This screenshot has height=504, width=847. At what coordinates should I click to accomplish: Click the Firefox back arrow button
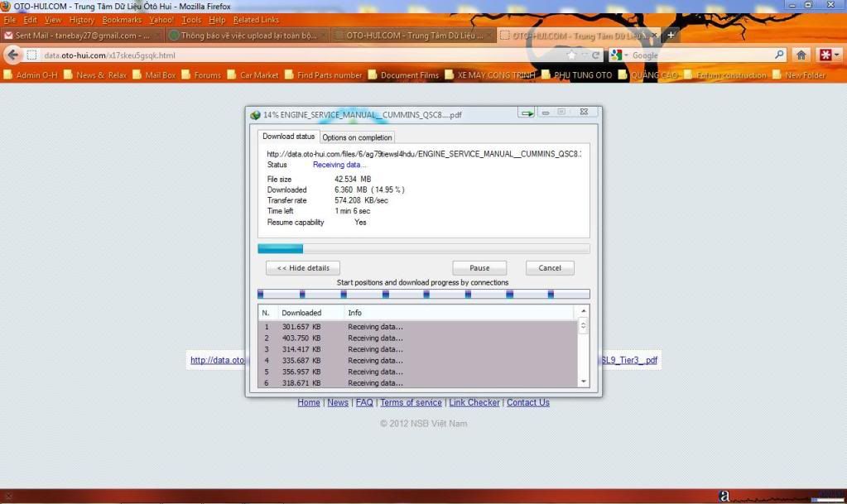tap(12, 55)
